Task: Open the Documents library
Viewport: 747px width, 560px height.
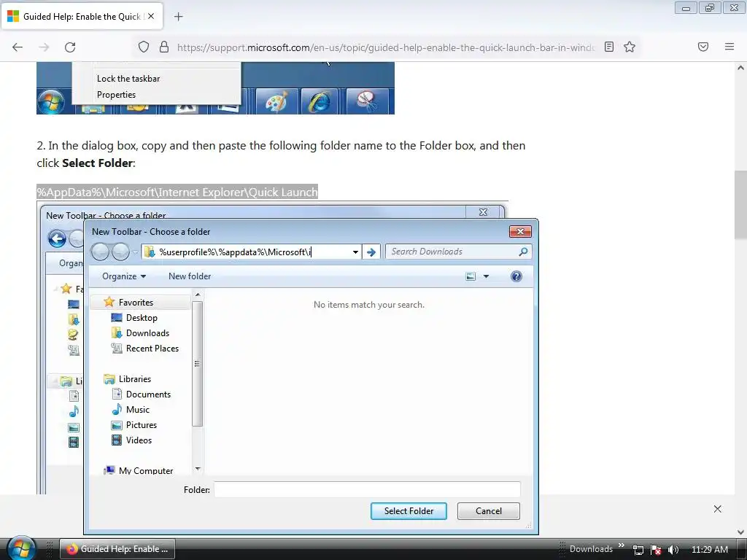Action: (148, 394)
